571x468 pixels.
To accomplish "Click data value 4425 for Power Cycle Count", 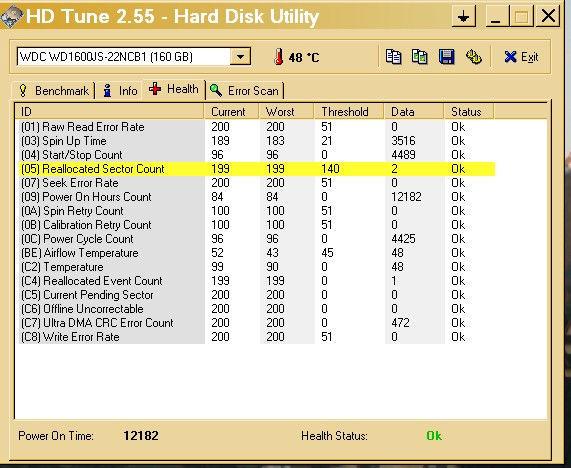I will [x=403, y=239].
